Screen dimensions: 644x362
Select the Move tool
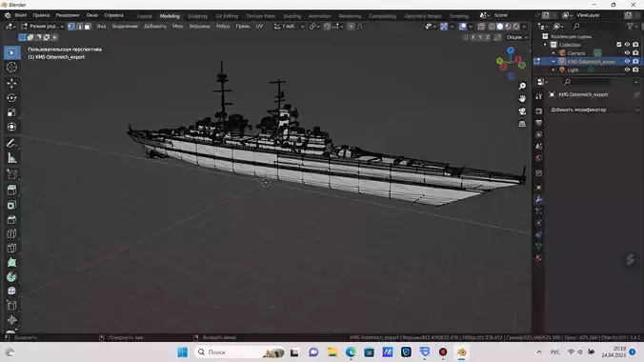11,83
